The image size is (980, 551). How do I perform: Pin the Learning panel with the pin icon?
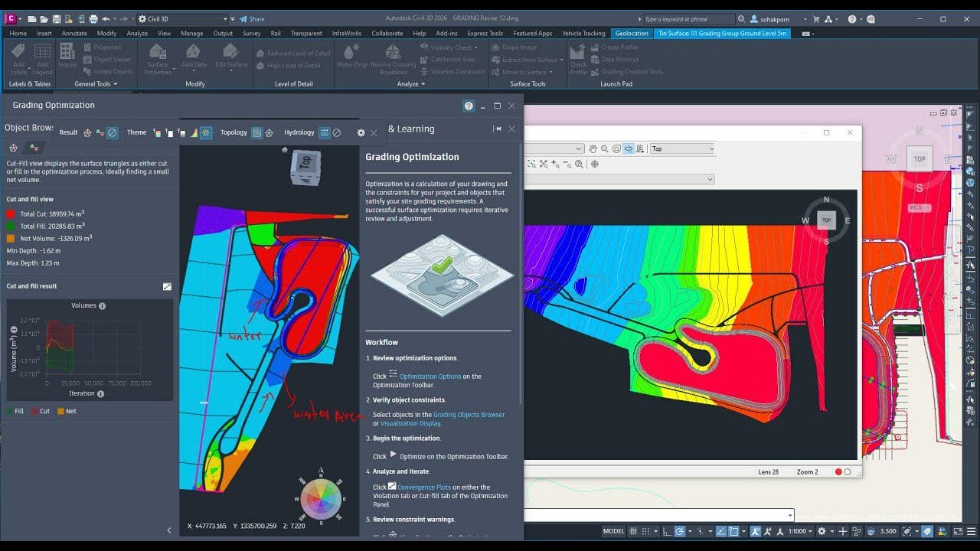pos(497,129)
